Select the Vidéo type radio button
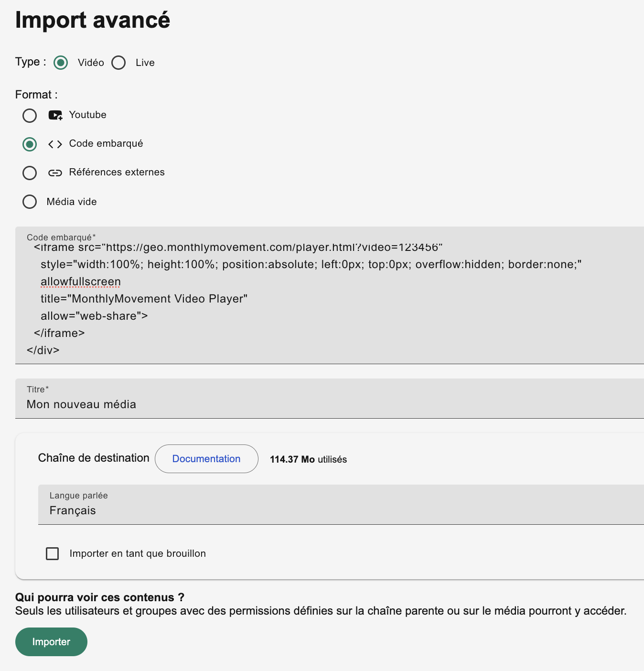 (61, 63)
